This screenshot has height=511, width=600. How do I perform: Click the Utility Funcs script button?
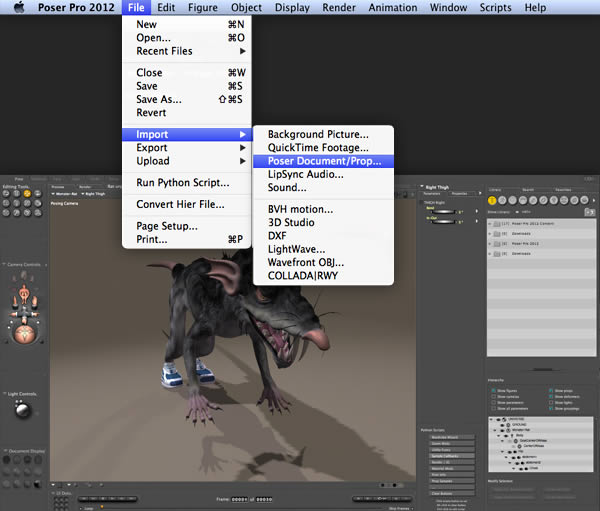(x=452, y=450)
